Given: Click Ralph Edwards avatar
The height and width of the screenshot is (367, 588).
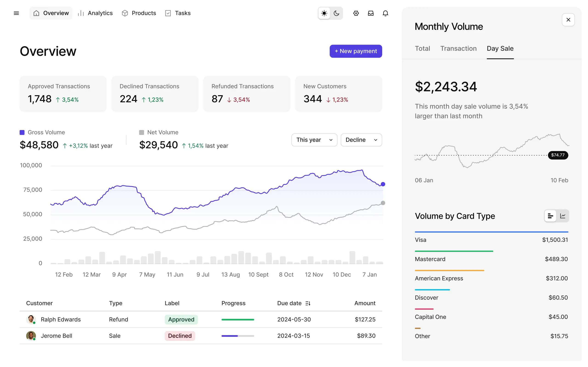Looking at the screenshot, I should pos(31,320).
